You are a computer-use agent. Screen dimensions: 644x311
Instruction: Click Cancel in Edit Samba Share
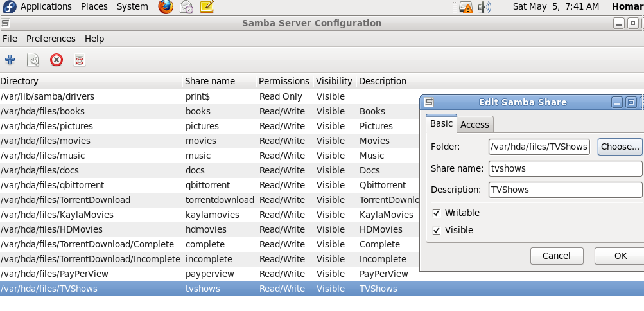pyautogui.click(x=557, y=256)
